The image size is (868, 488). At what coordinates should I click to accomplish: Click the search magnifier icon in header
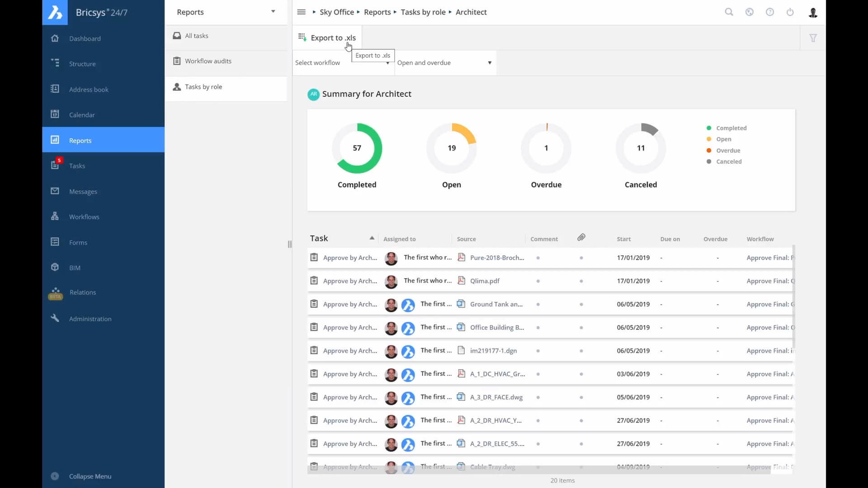click(x=729, y=12)
